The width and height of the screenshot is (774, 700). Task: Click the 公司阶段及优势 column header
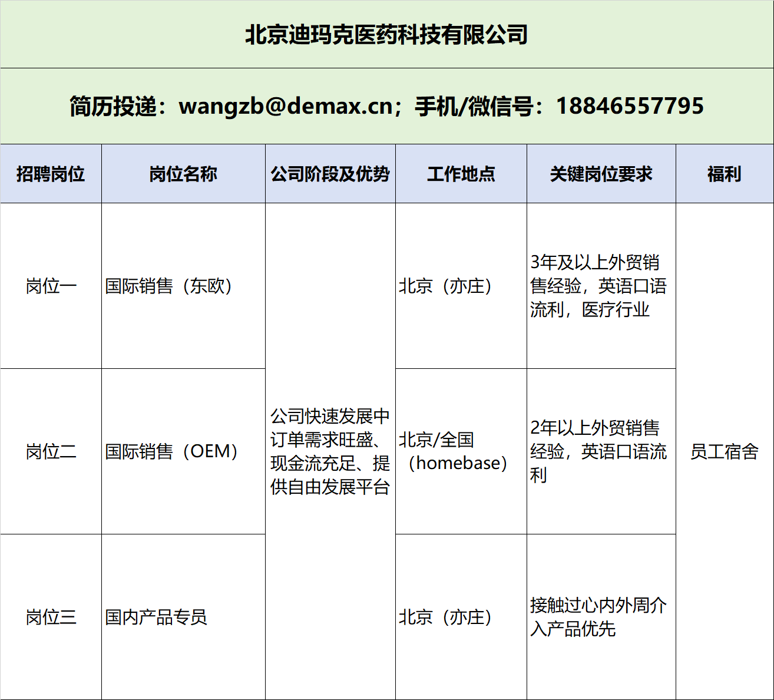pos(330,174)
